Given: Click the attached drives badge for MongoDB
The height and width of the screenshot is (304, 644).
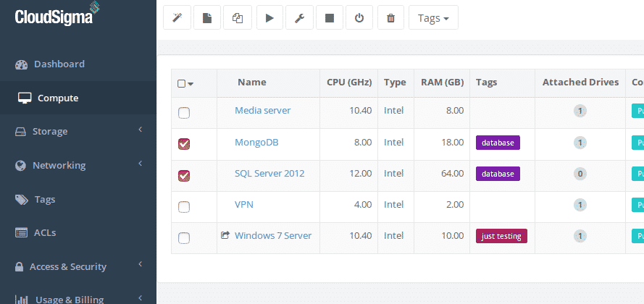Looking at the screenshot, I should (580, 143).
